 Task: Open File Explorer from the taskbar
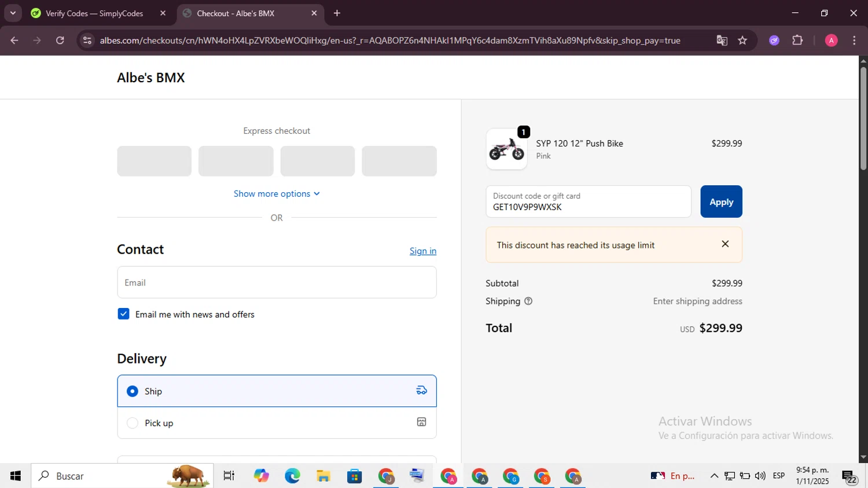pos(323,476)
